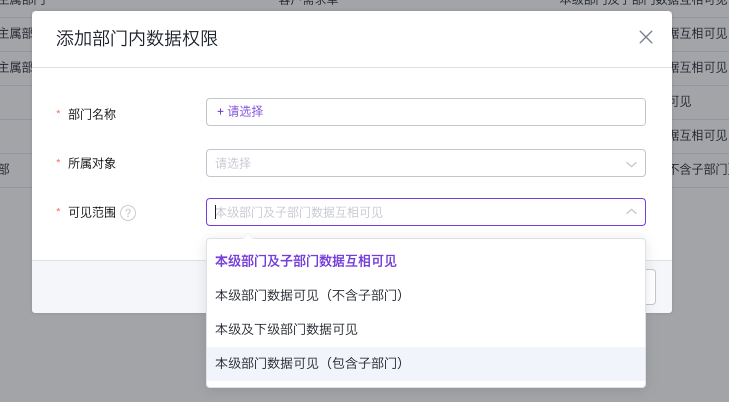The width and height of the screenshot is (729, 402).
Task: Click the dialog title 添加部门内数据权限
Action: [137, 38]
